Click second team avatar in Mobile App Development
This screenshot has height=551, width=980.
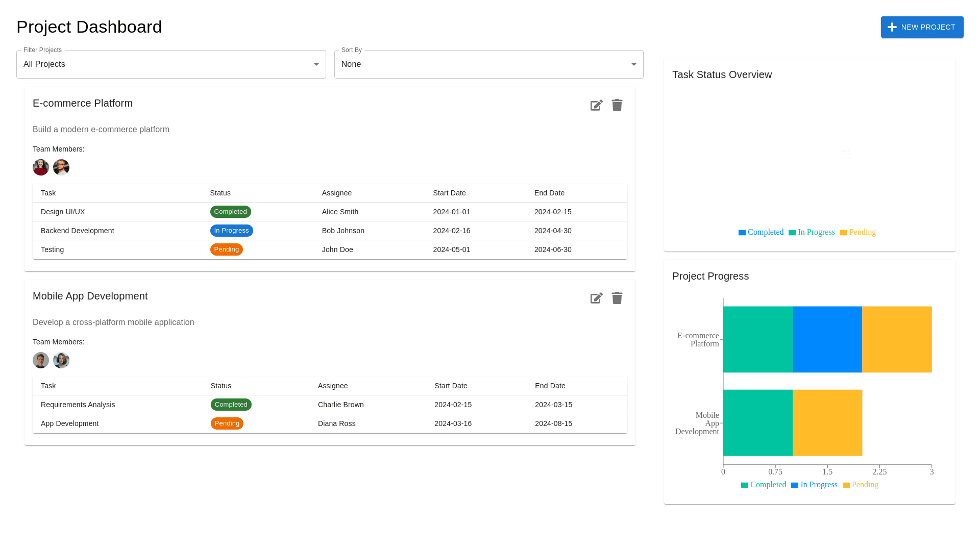[61, 360]
